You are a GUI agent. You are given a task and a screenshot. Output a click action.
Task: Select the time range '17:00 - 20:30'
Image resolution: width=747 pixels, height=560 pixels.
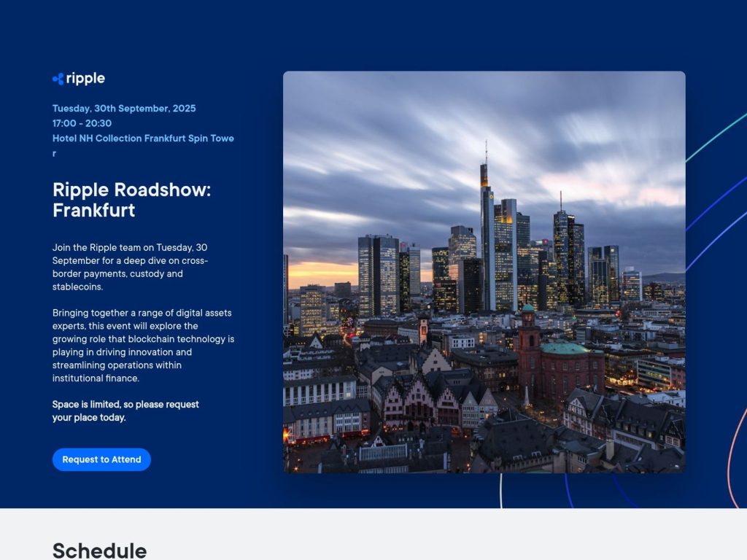(x=81, y=123)
